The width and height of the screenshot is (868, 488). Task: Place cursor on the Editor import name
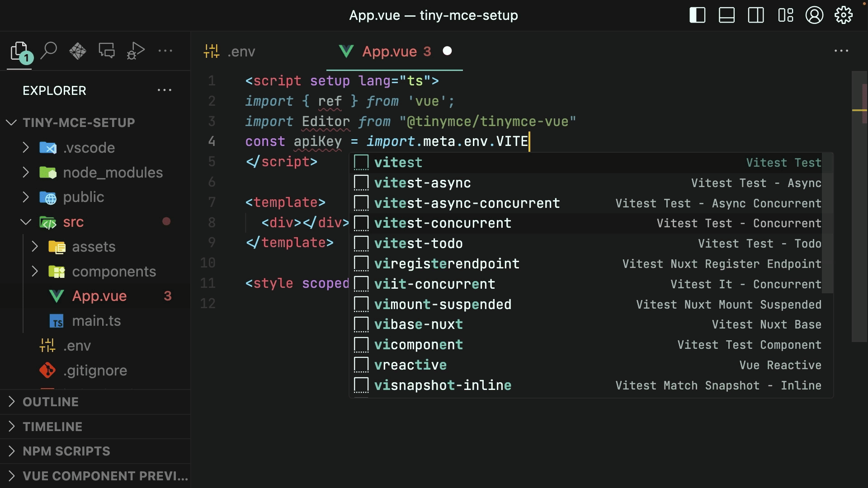point(326,121)
